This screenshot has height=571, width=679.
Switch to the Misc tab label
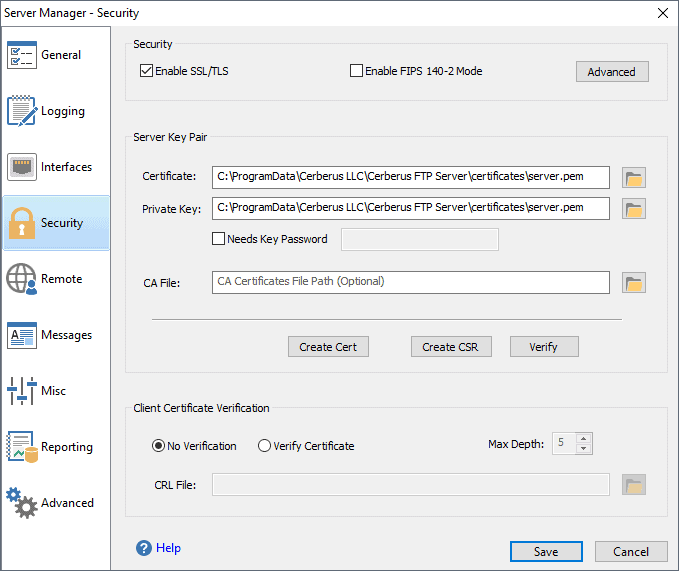pos(53,391)
